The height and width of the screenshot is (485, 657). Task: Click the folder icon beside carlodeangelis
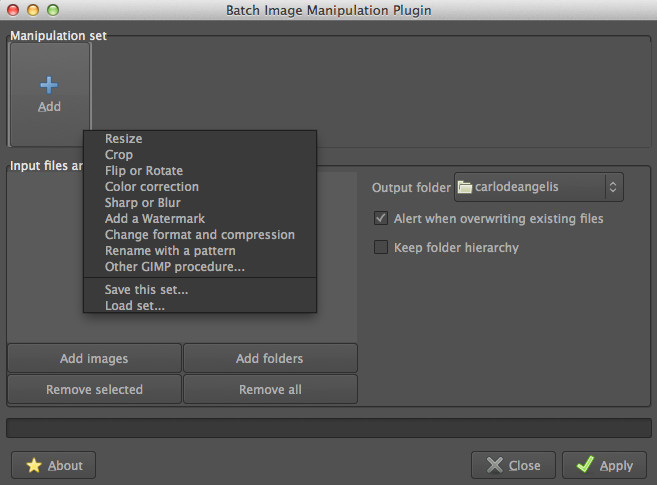click(x=465, y=187)
